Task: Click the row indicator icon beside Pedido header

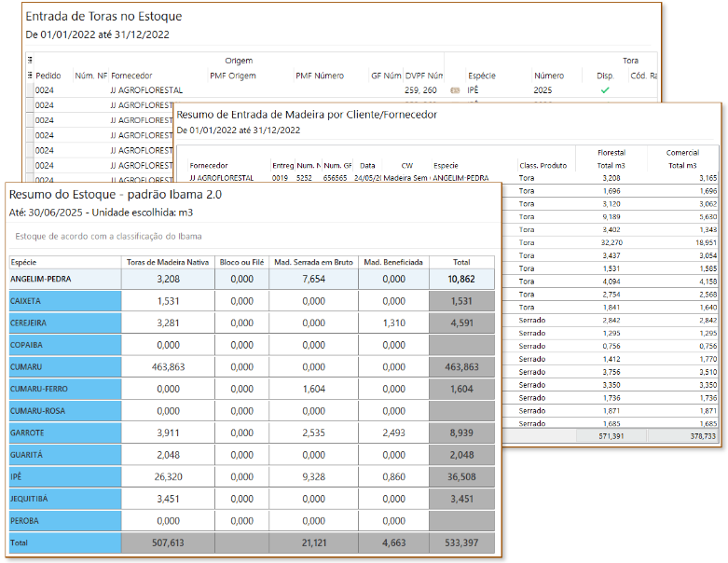Action: click(x=30, y=76)
